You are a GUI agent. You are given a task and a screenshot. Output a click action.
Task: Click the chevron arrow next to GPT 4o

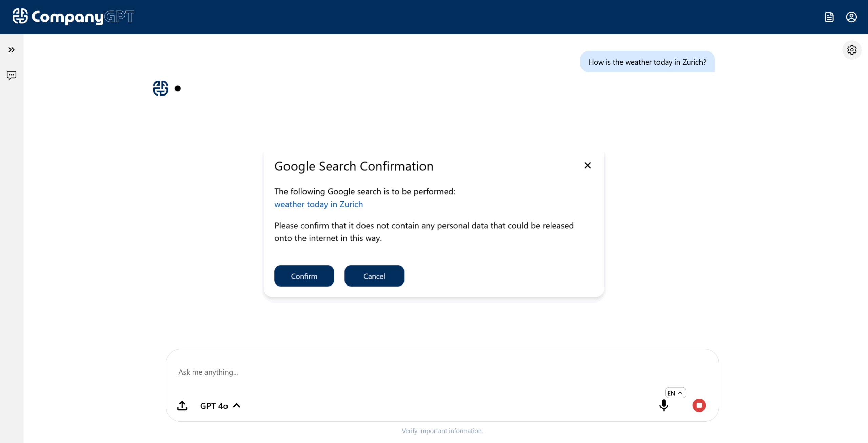[237, 406]
